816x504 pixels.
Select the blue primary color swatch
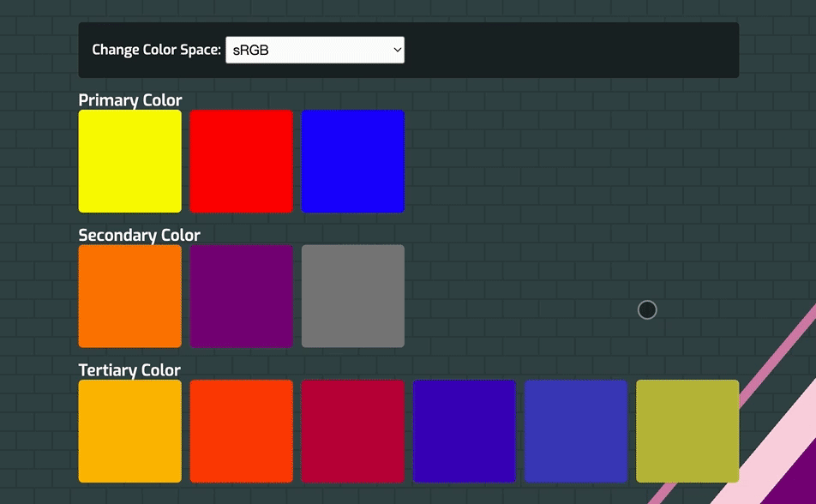pyautogui.click(x=353, y=161)
